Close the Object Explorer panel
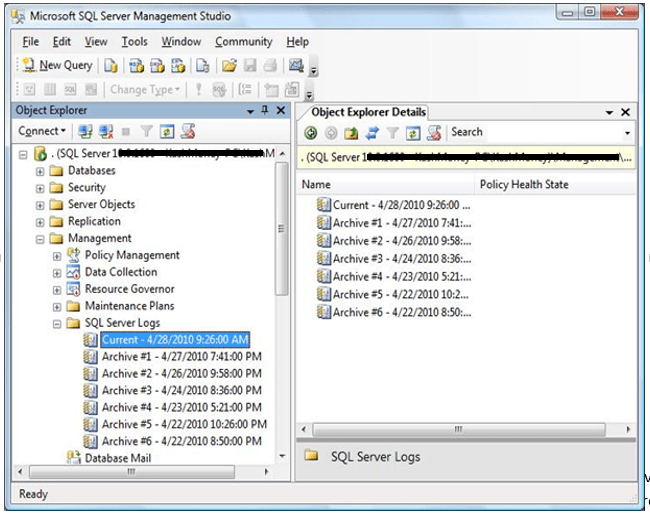Image resolution: width=650 pixels, height=515 pixels. tap(281, 110)
